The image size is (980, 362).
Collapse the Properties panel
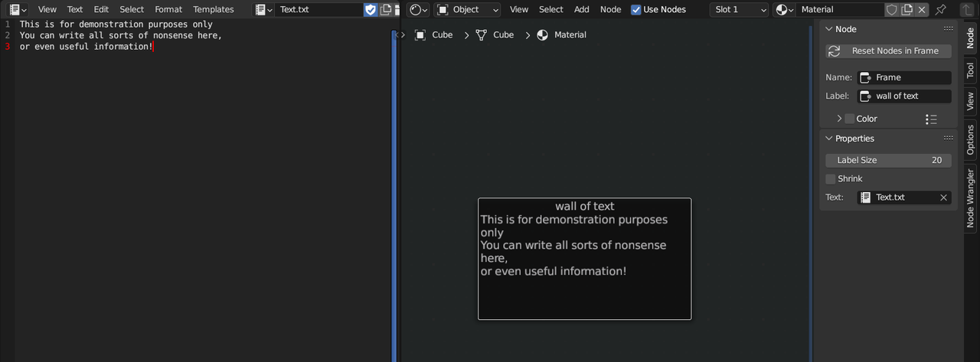[x=829, y=139]
